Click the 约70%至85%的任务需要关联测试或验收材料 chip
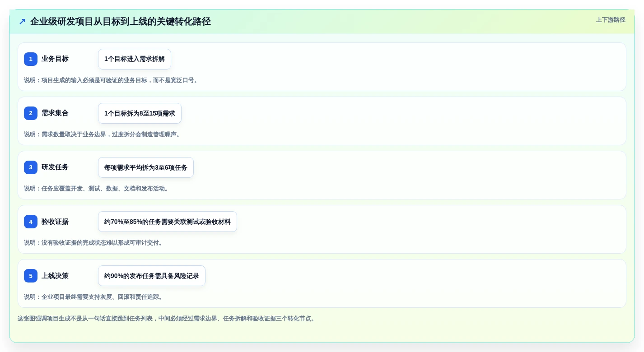The height and width of the screenshot is (352, 644). point(168,222)
